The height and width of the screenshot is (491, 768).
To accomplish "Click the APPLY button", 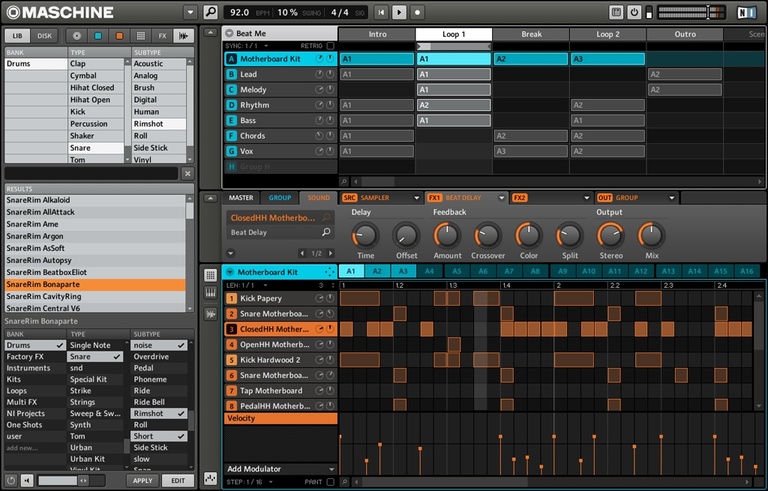I will (x=143, y=481).
